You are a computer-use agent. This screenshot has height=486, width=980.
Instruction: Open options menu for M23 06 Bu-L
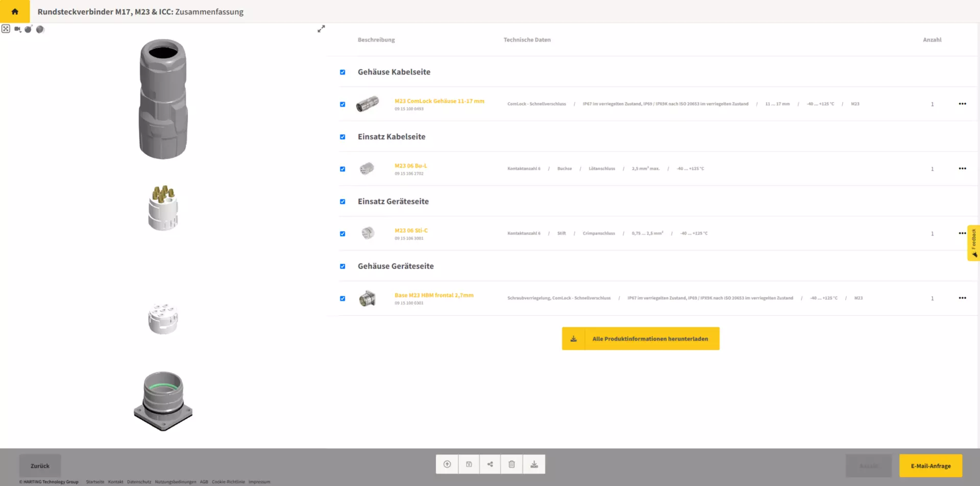coord(962,168)
